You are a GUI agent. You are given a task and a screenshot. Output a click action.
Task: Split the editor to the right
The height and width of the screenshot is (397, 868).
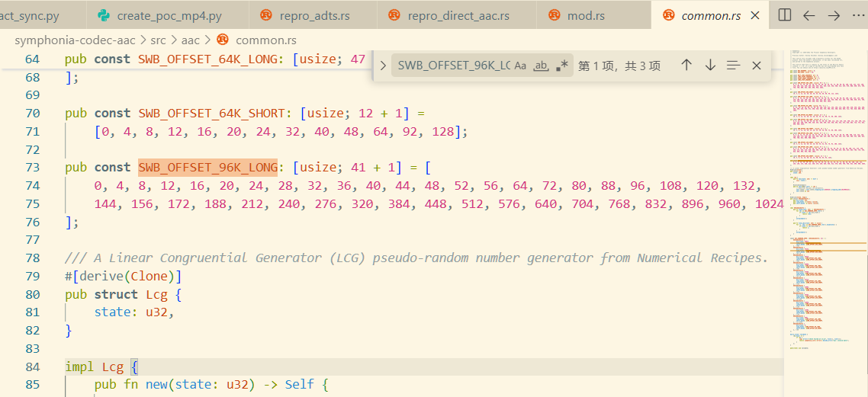click(x=785, y=15)
